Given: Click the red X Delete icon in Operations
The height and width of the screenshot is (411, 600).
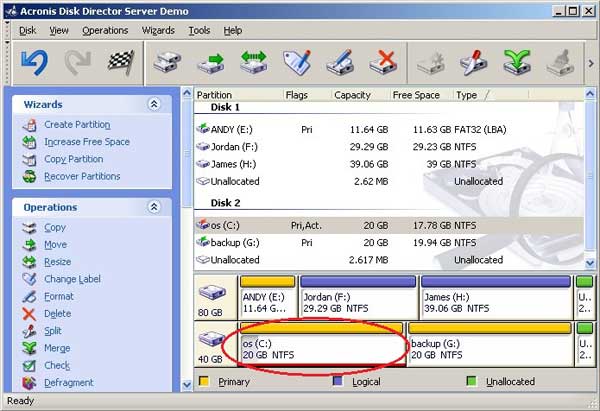Looking at the screenshot, I should point(29,314).
